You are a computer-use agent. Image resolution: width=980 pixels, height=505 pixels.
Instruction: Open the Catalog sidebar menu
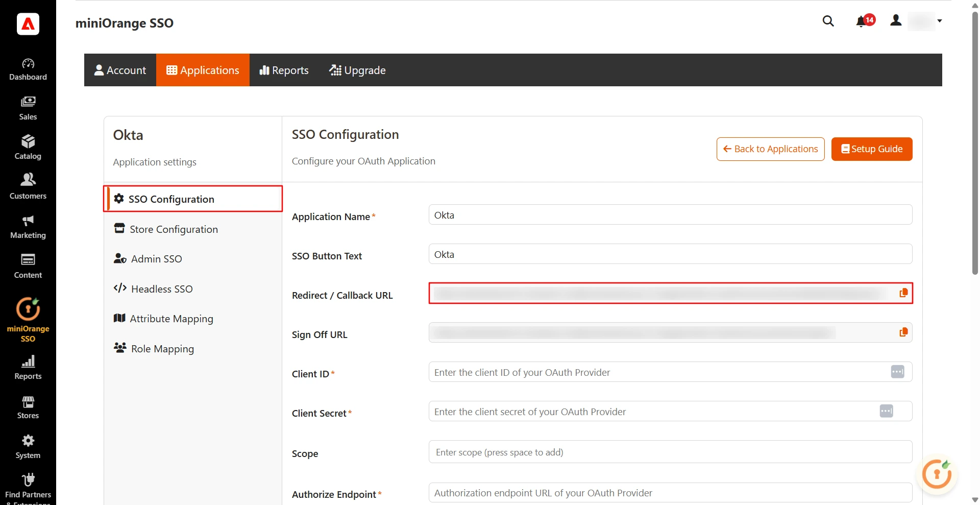[x=28, y=148]
